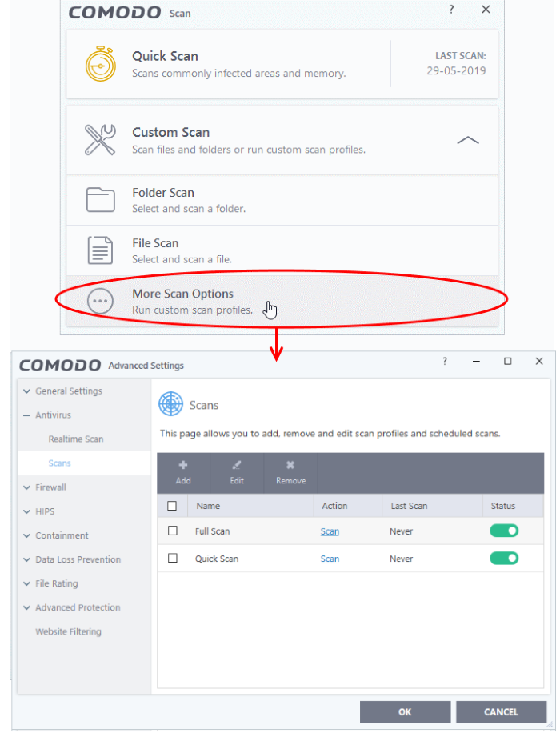The height and width of the screenshot is (737, 560).
Task: Disable the Full Scan status toggle
Action: pyautogui.click(x=504, y=531)
